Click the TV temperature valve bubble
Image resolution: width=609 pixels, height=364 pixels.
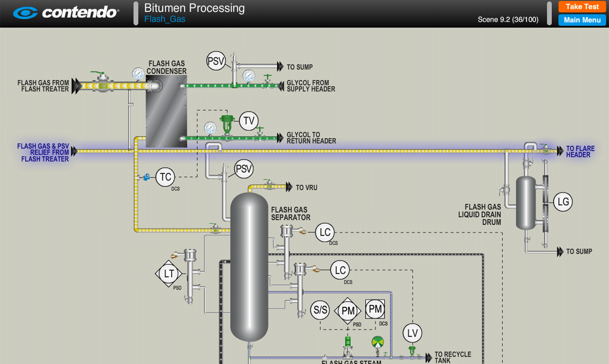pyautogui.click(x=249, y=121)
